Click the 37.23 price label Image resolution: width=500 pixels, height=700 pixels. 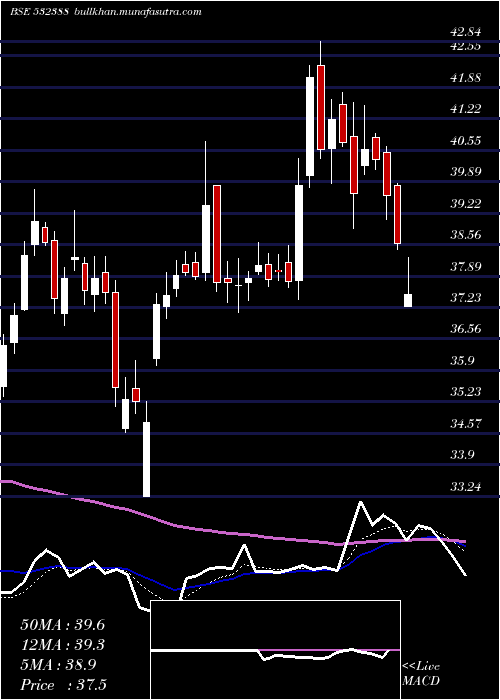point(466,297)
